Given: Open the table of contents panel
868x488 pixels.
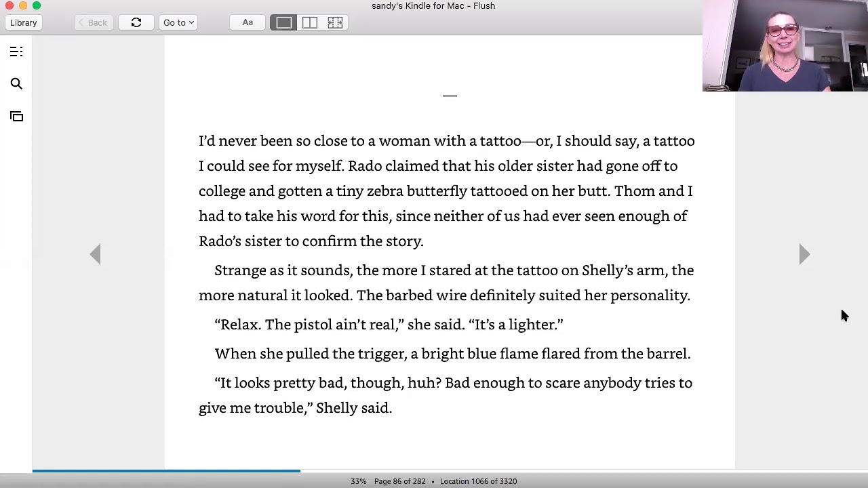Looking at the screenshot, I should 16,52.
